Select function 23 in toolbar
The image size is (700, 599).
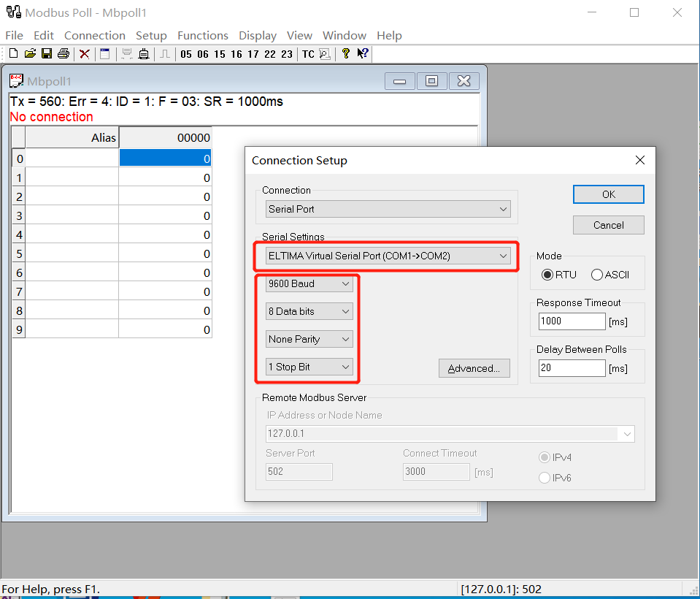point(287,54)
